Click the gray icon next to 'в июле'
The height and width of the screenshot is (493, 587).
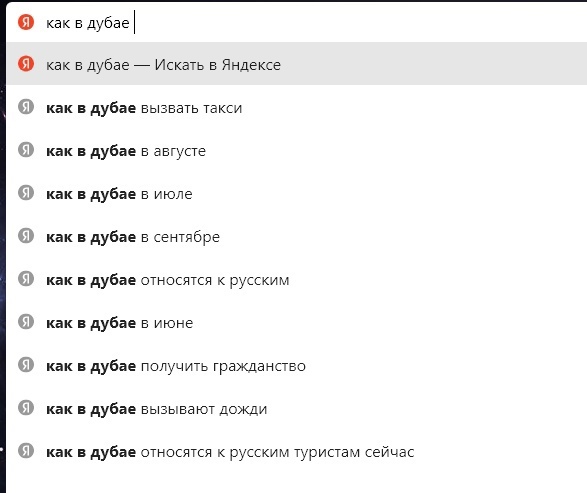pyautogui.click(x=26, y=193)
